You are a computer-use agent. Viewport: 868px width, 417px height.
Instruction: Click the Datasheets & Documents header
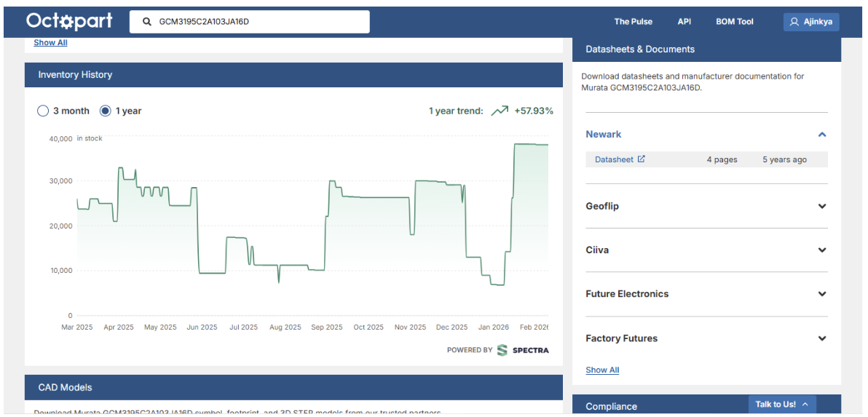[706, 49]
